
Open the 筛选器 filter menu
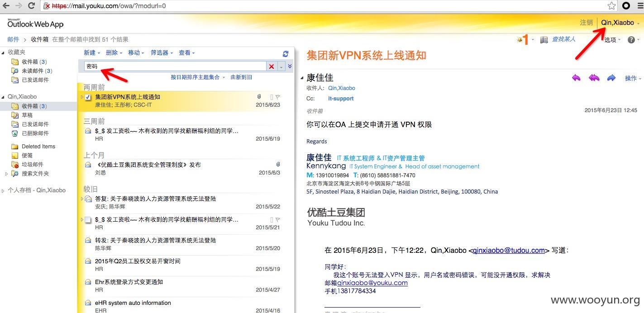pyautogui.click(x=162, y=53)
